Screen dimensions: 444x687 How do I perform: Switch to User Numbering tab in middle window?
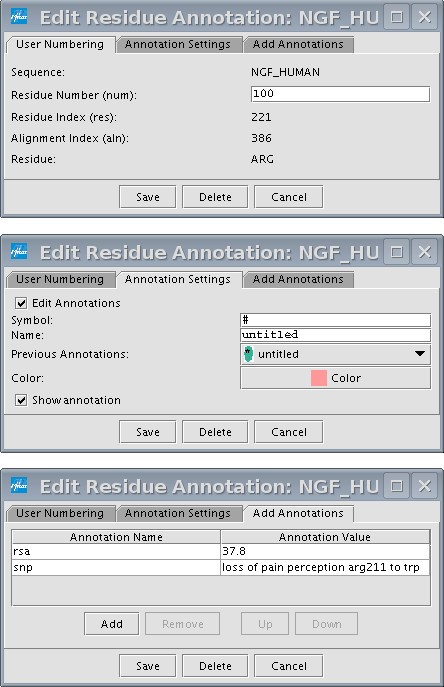pyautogui.click(x=60, y=280)
